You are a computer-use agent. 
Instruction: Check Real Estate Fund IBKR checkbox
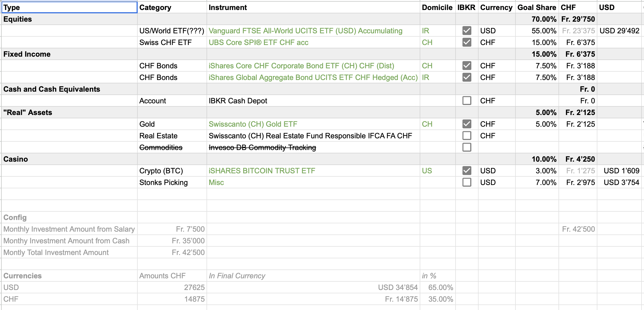coord(467,136)
